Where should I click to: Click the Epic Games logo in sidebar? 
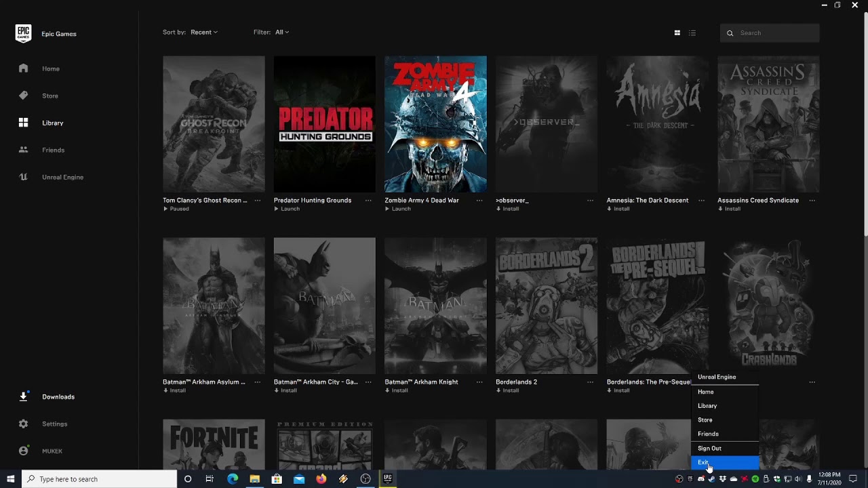(x=23, y=33)
